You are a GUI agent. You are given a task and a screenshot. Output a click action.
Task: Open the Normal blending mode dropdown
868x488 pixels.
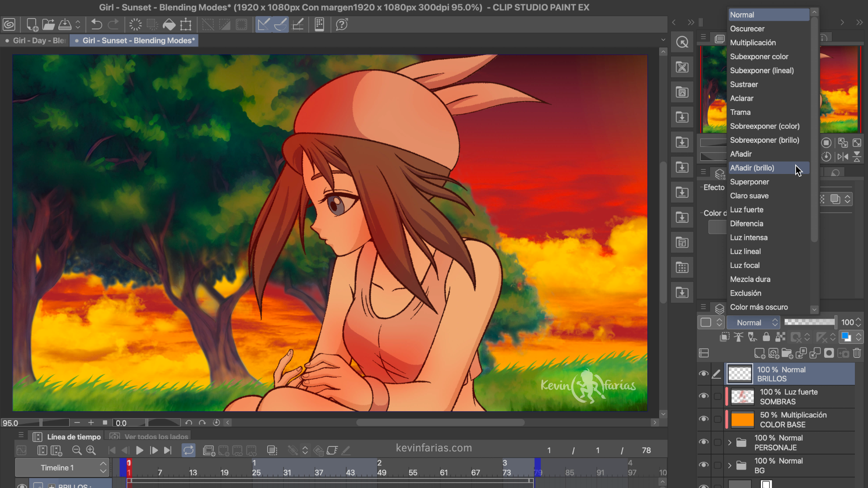tap(753, 323)
